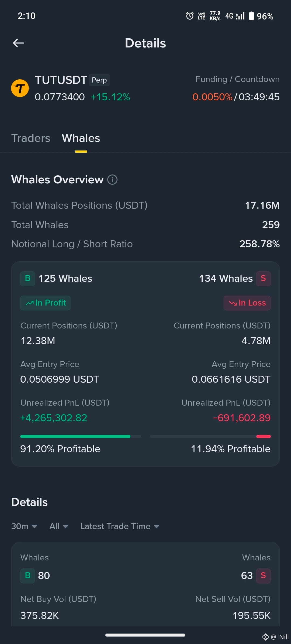Tap the funding rate 0.0050% value

(212, 97)
